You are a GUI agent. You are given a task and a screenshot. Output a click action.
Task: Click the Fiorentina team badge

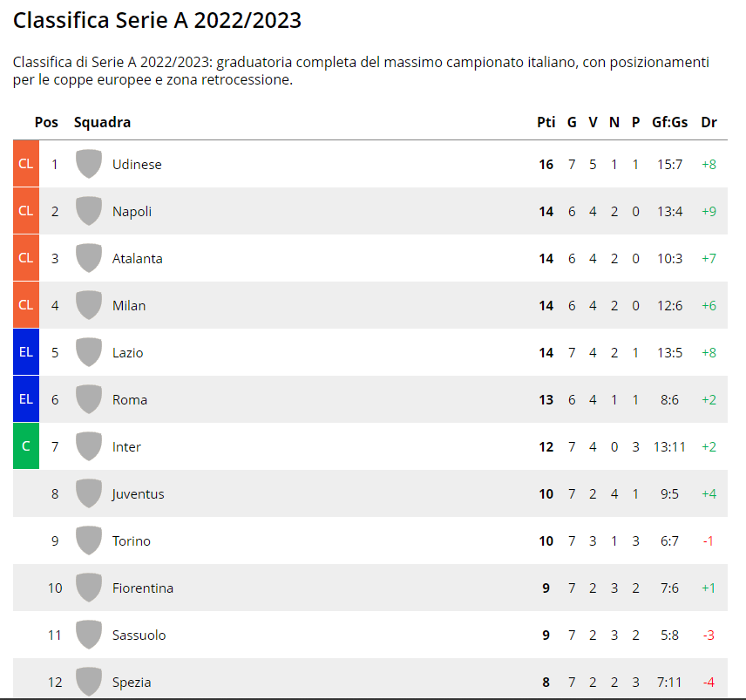point(89,588)
